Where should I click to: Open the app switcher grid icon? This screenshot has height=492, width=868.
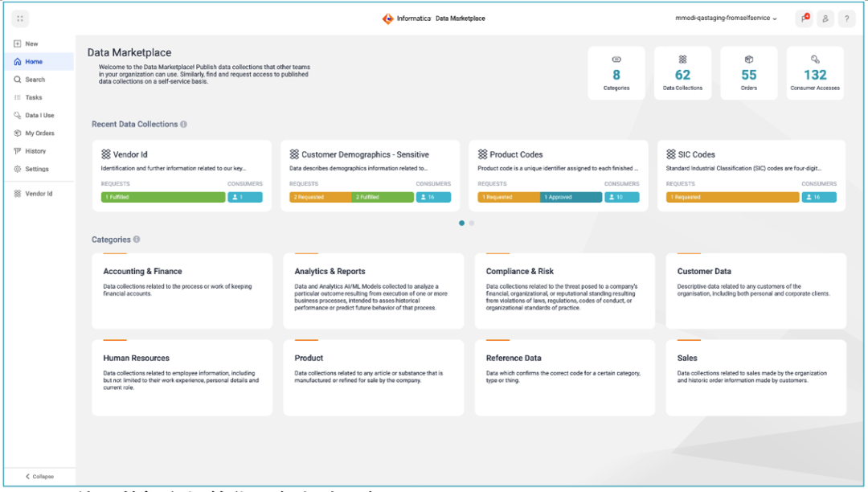tap(20, 18)
